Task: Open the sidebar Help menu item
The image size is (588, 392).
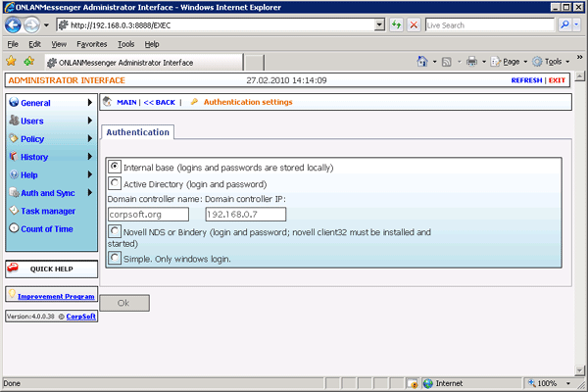Action: (x=28, y=175)
